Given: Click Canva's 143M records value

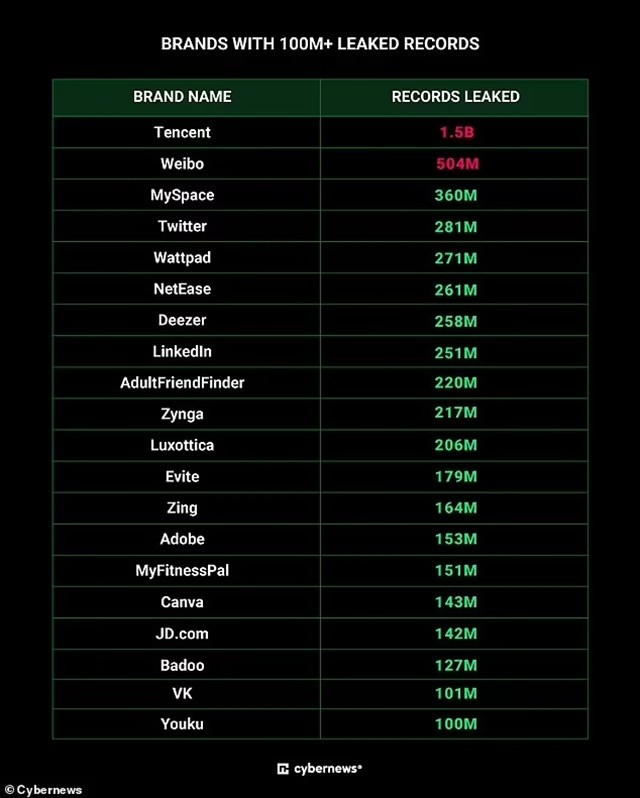Looking at the screenshot, I should point(455,602).
